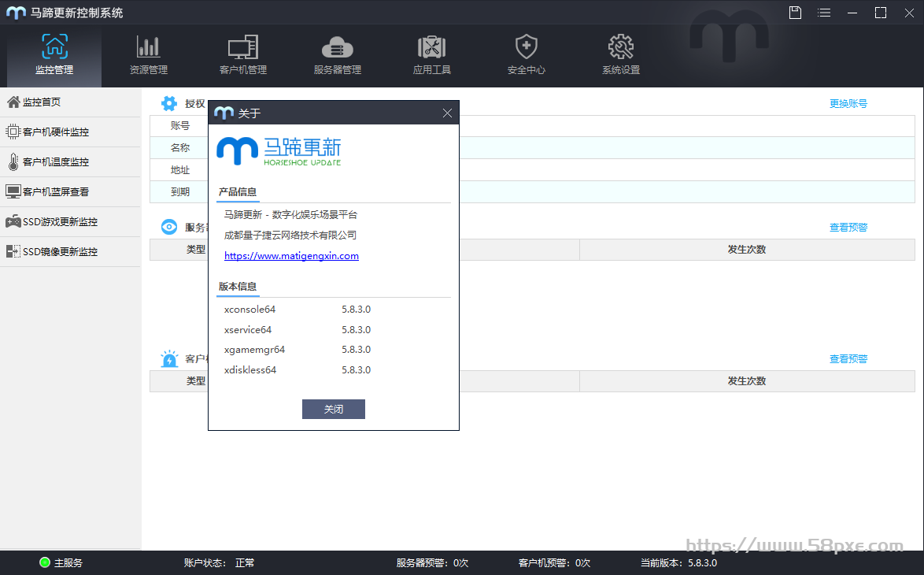Image resolution: width=924 pixels, height=575 pixels.
Task: Click the blue gear icon next to 授权
Action: pyautogui.click(x=169, y=103)
